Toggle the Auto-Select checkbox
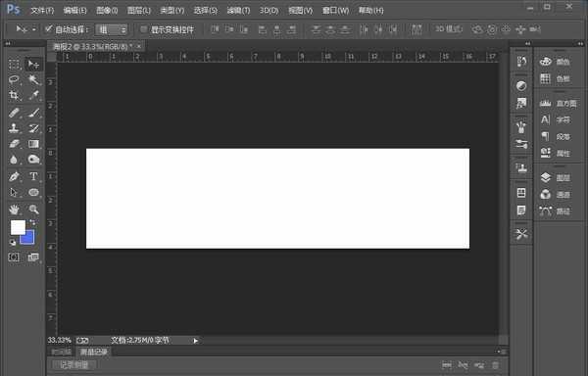 (x=48, y=28)
